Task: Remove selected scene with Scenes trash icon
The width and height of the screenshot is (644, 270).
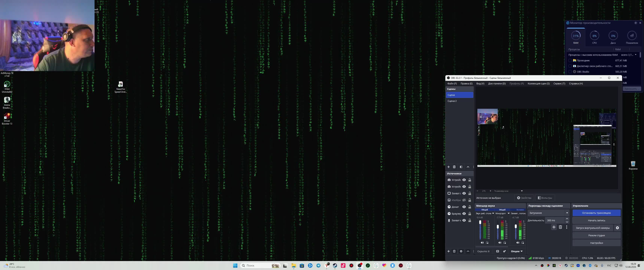Action: [454, 167]
